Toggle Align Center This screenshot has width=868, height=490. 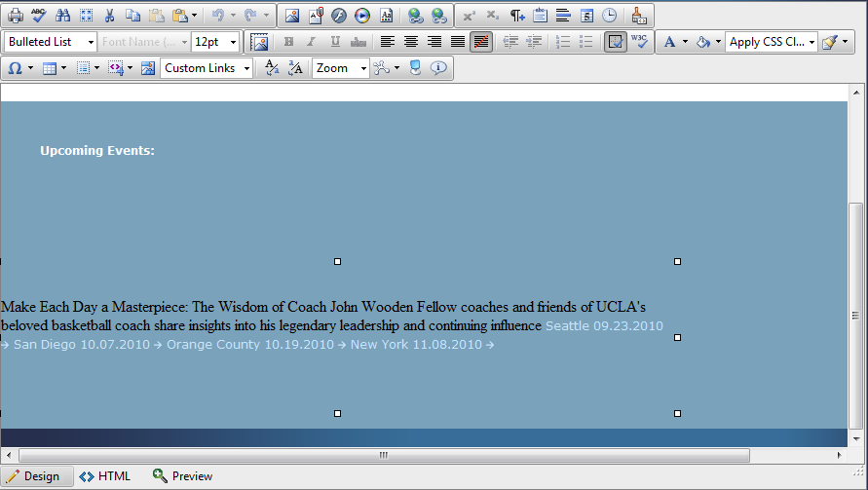click(x=411, y=42)
